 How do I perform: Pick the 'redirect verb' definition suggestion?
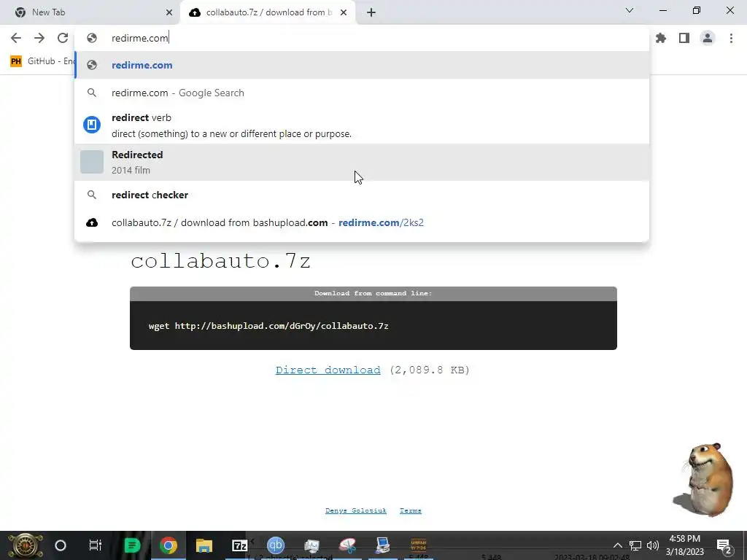(362, 125)
